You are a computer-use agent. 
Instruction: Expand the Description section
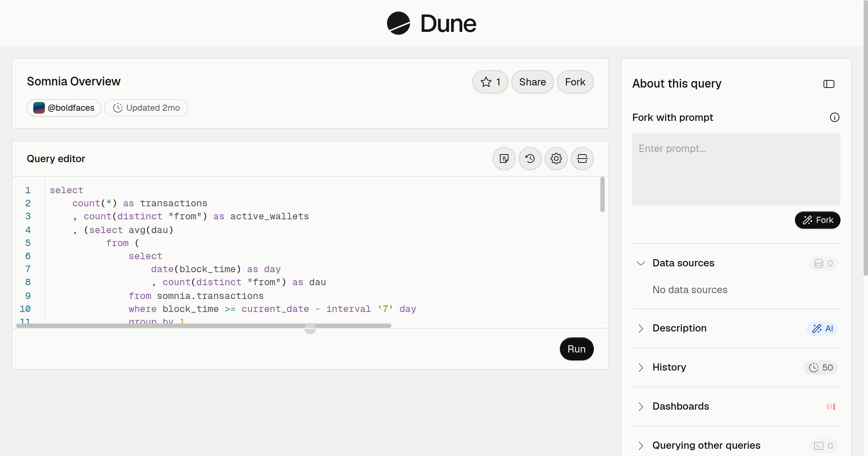(641, 328)
